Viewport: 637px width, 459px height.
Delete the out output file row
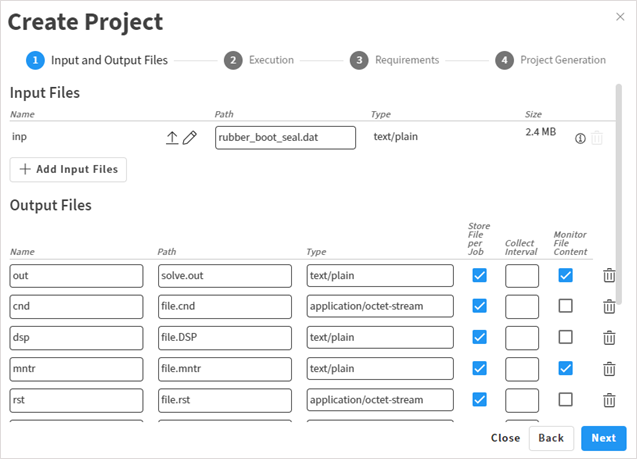pos(609,276)
